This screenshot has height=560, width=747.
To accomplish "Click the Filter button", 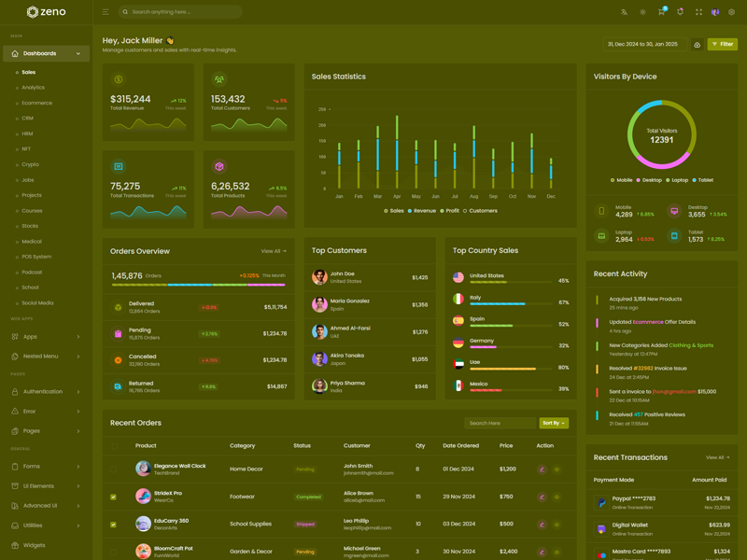I will [x=723, y=44].
